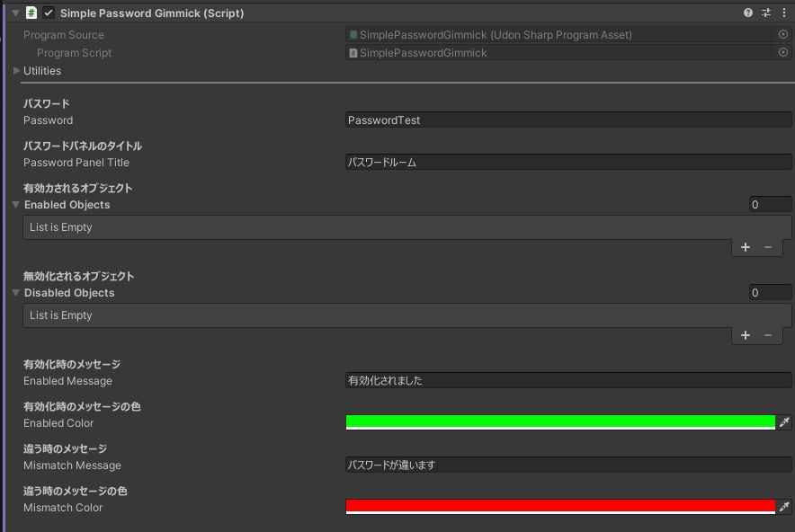Click the 無効化されるオブジェクト header
This screenshot has width=795, height=532.
click(78, 276)
